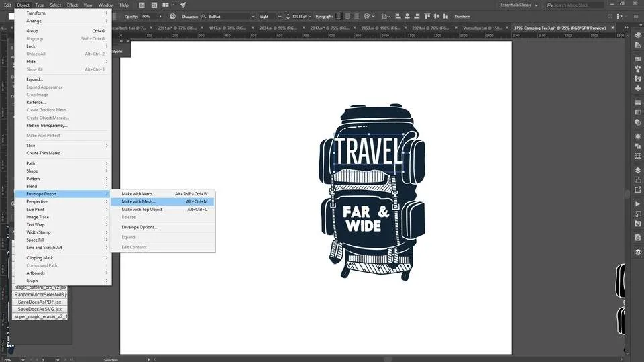Viewport: 644px width, 362px height.
Task: Click the Search Adobe Stock field
Action: coord(575,5)
